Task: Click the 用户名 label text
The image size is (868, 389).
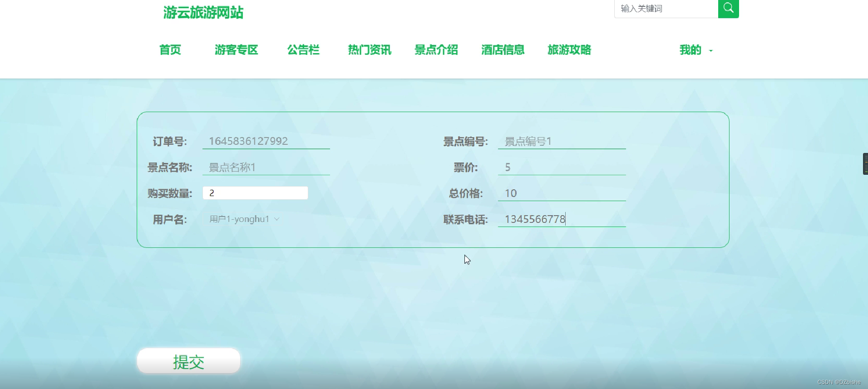Action: 170,220
